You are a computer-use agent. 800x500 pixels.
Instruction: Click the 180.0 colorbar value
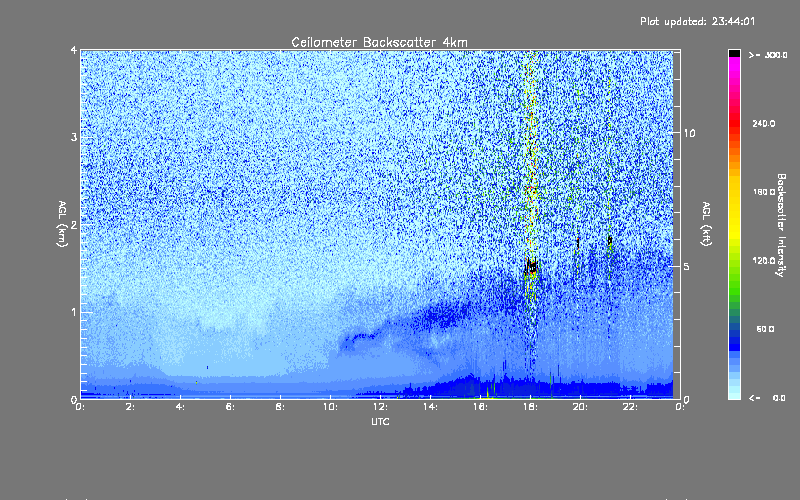click(764, 192)
